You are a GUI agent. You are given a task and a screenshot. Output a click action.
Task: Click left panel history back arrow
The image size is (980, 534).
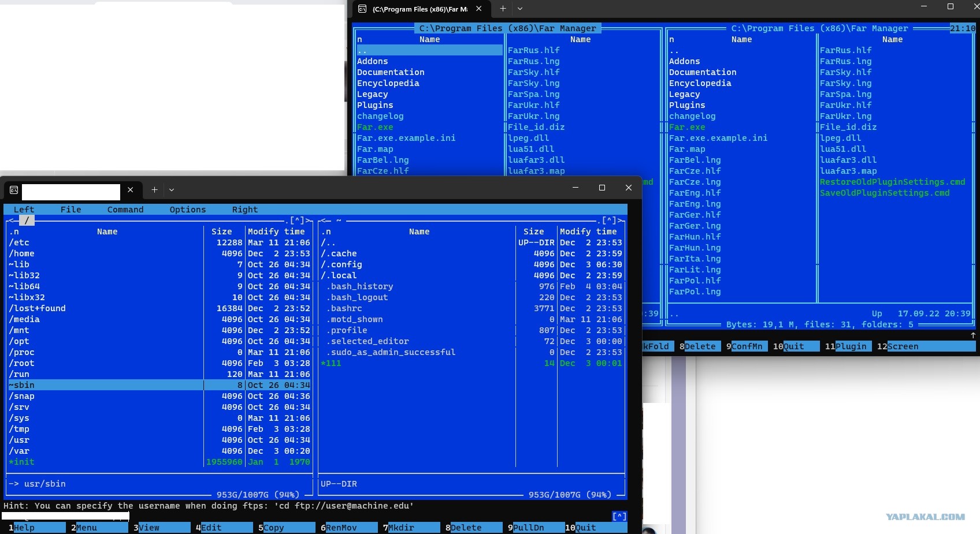click(x=11, y=221)
